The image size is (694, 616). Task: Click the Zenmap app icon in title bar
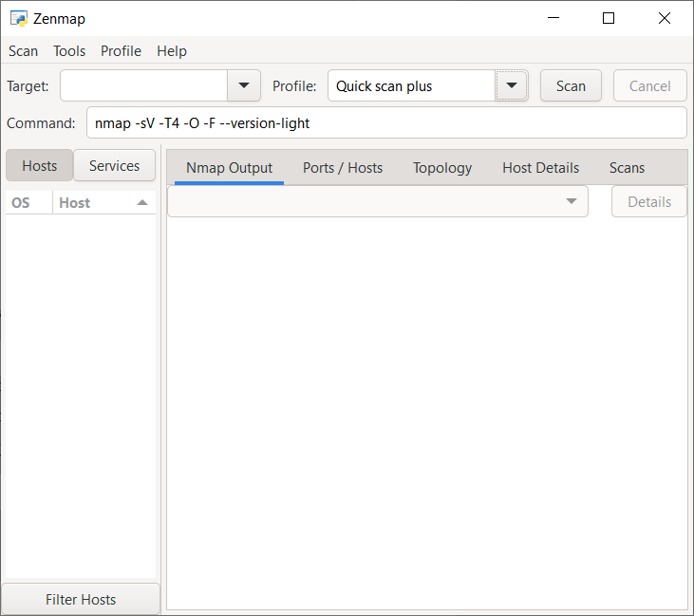[x=19, y=19]
